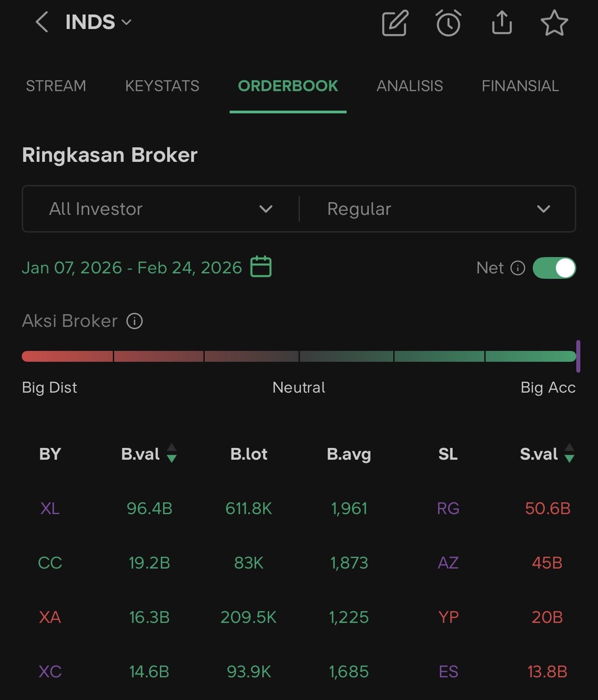Switch to the KEYSTATS tab
This screenshot has height=700, width=598.
tap(162, 86)
